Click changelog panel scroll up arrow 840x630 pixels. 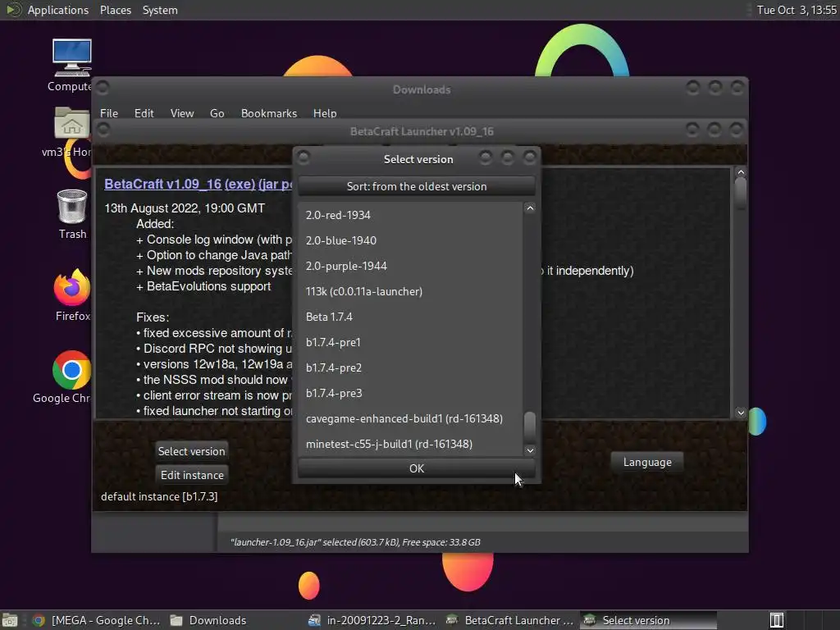[x=741, y=172]
